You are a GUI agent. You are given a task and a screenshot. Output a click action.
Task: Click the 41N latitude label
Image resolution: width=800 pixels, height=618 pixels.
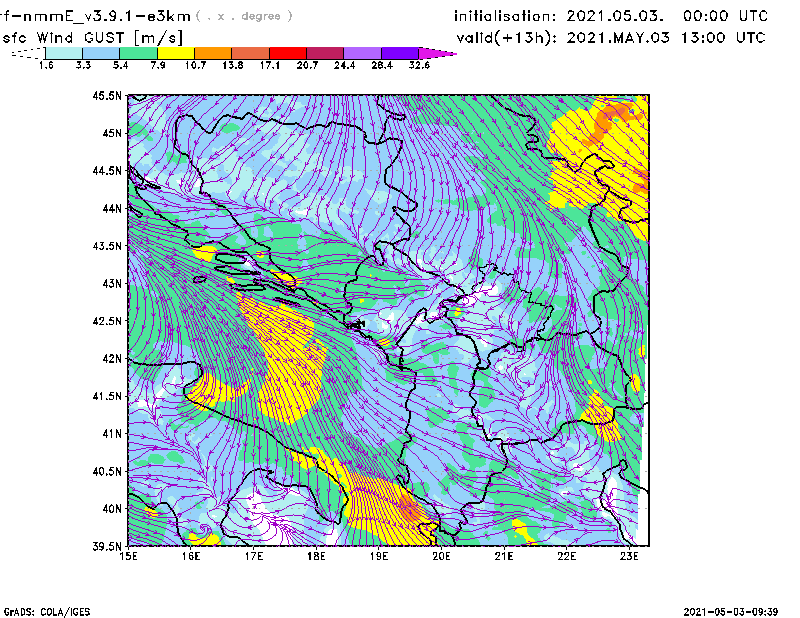112,433
